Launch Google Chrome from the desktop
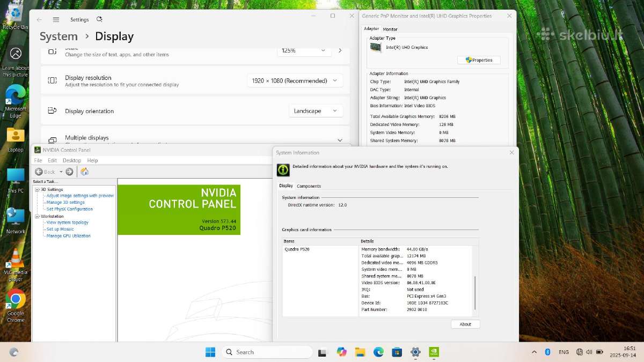The width and height of the screenshot is (644, 362). (16, 306)
